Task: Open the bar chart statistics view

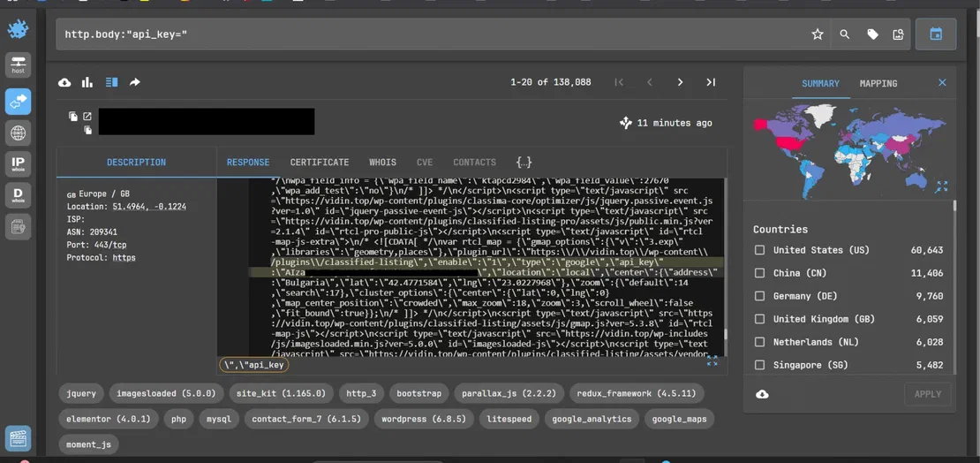Action: (87, 82)
